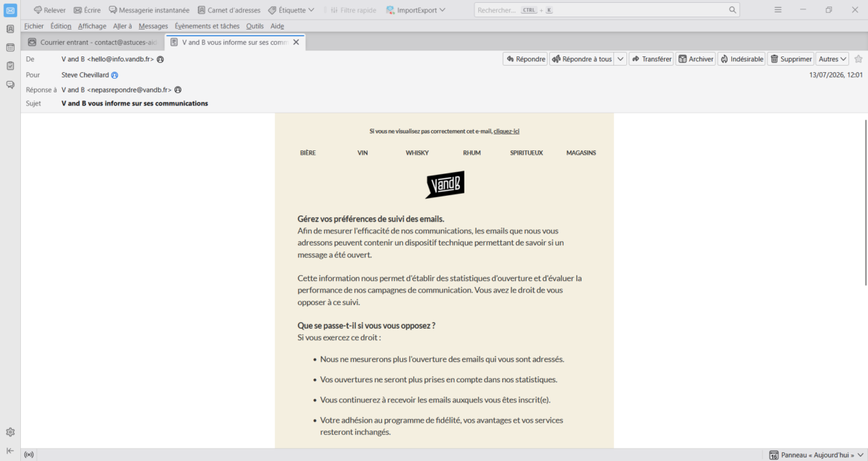Click the Filtre rapide toolbar button
The height and width of the screenshot is (461, 868).
pyautogui.click(x=353, y=10)
